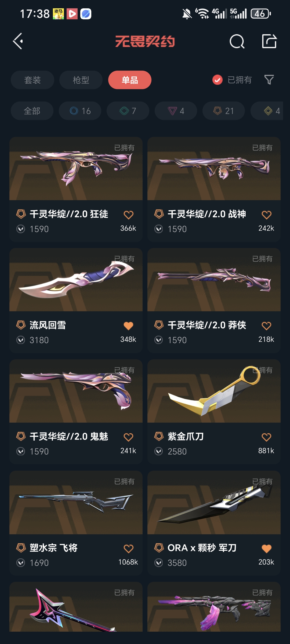Unfavorite 流风回雪 via filled heart
Screen dimensions: 290x644
[x=128, y=326]
